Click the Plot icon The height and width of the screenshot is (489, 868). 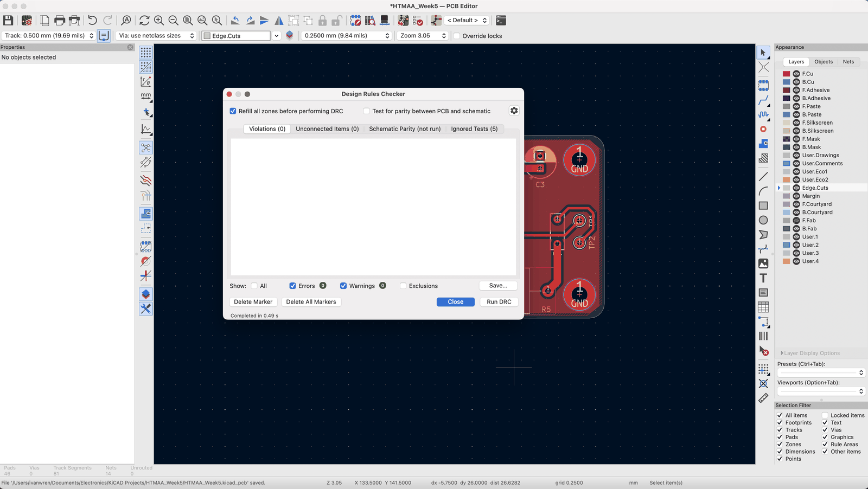coord(74,21)
